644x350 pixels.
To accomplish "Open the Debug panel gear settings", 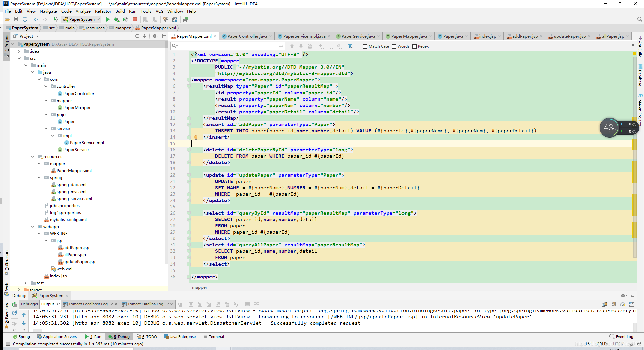I will tap(624, 295).
